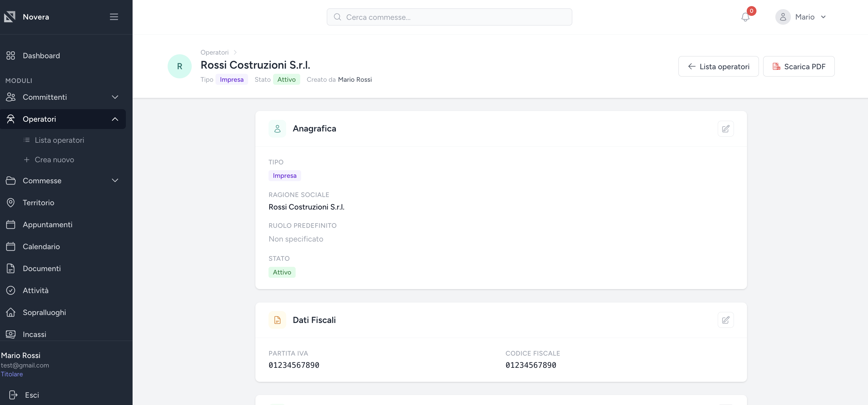Click the Appuntamenti calendar icon
Viewport: 868px width, 405px height.
coord(11,224)
